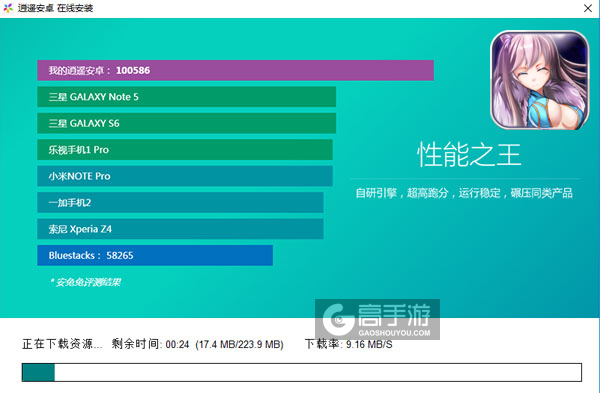This screenshot has width=600, height=393.
Task: Click the anime character game icon
Action: [540, 80]
